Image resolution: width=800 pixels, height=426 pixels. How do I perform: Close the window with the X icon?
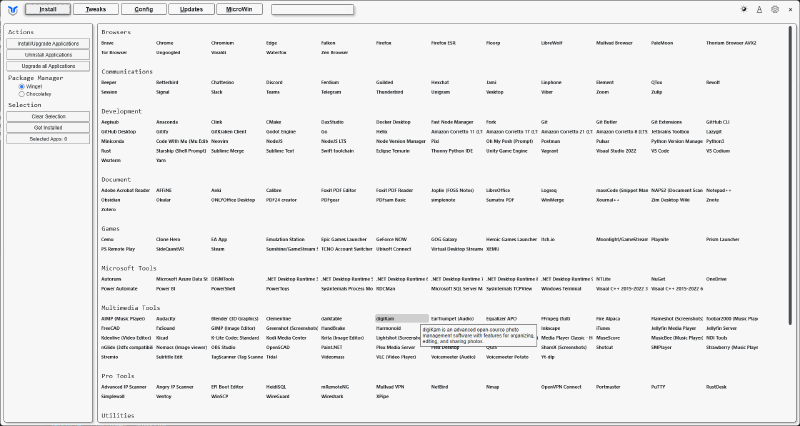790,9
